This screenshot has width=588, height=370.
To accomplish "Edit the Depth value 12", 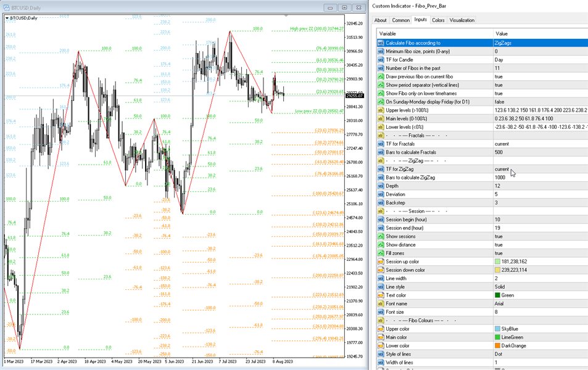I will click(x=497, y=186).
